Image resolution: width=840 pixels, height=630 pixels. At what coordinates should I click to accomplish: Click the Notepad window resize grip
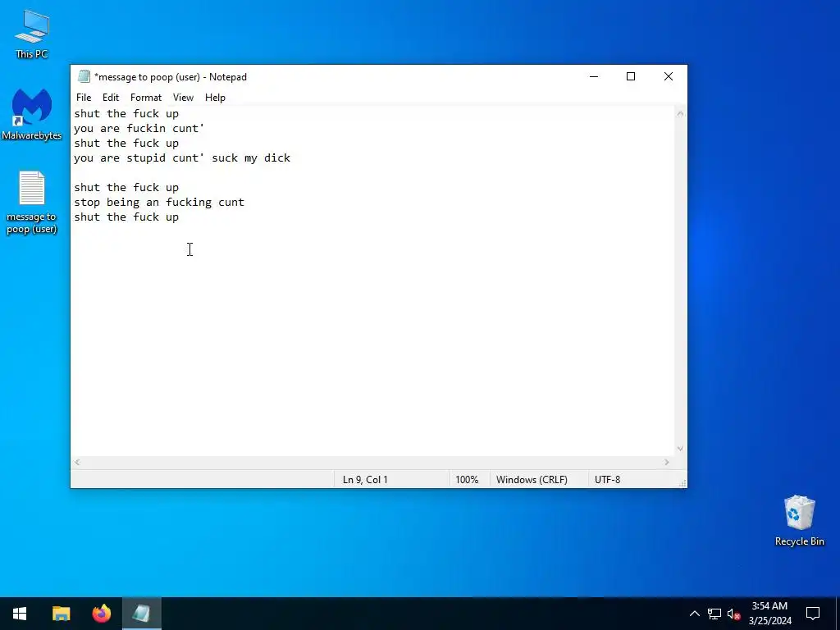coord(682,483)
